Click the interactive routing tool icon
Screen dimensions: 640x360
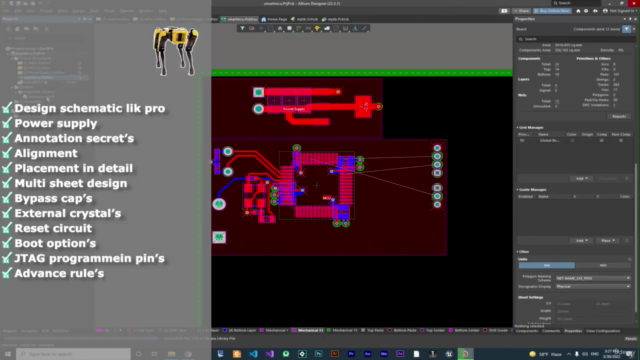[x=299, y=28]
